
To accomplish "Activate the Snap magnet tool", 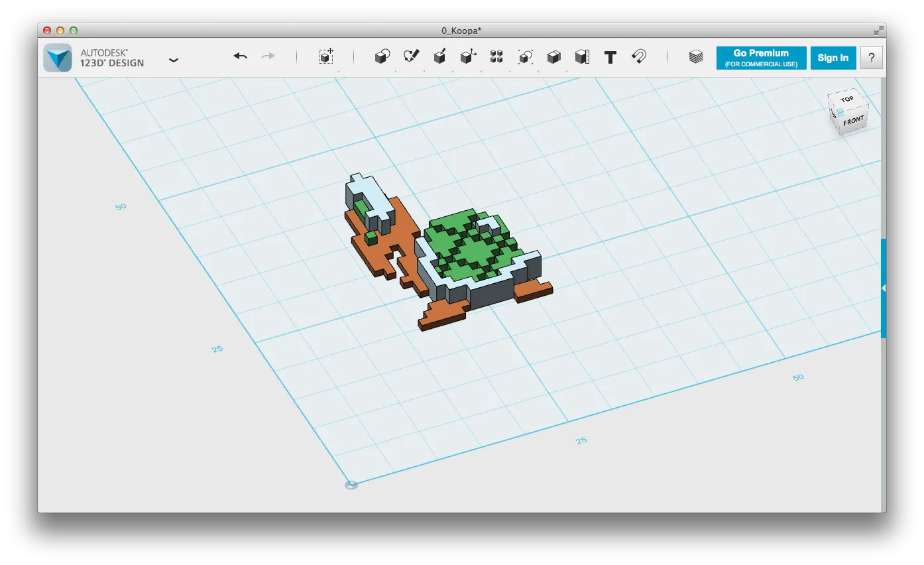I will [638, 57].
